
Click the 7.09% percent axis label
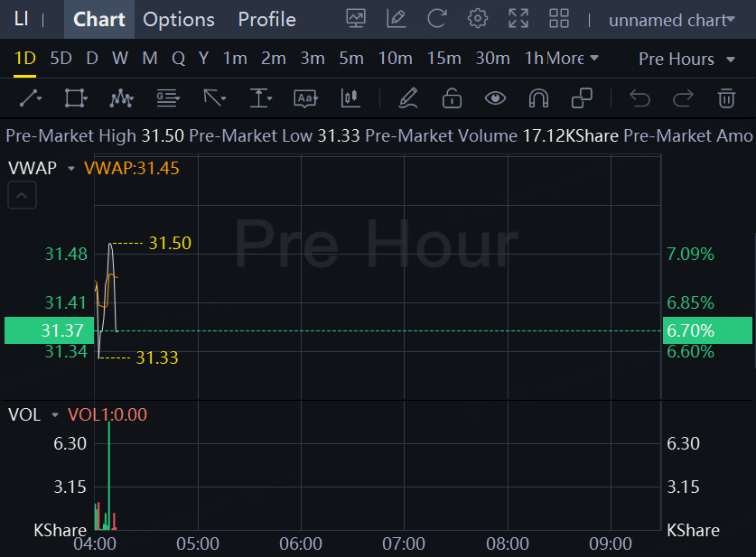point(690,254)
